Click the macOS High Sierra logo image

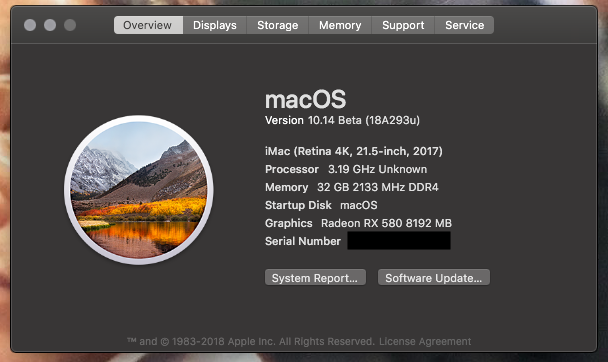[139, 190]
